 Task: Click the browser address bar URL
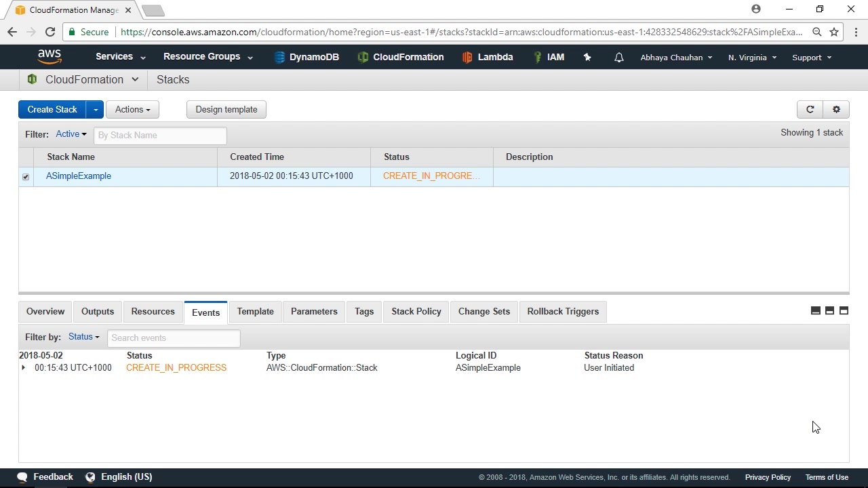click(461, 32)
